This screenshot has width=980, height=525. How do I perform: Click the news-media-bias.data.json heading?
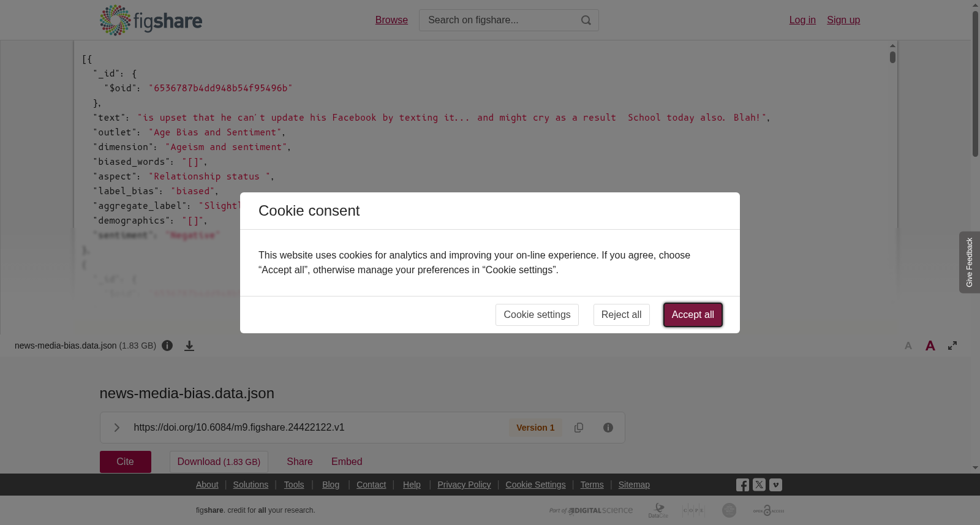point(187,393)
